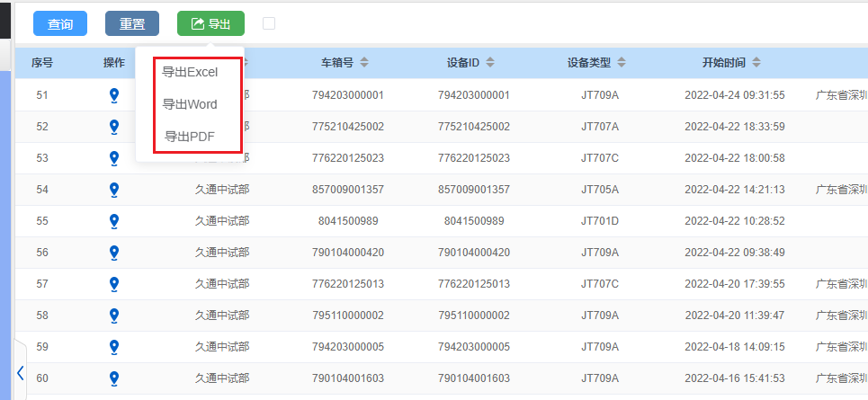This screenshot has width=868, height=400.
Task: Sort the 设备ID column
Action: point(489,63)
